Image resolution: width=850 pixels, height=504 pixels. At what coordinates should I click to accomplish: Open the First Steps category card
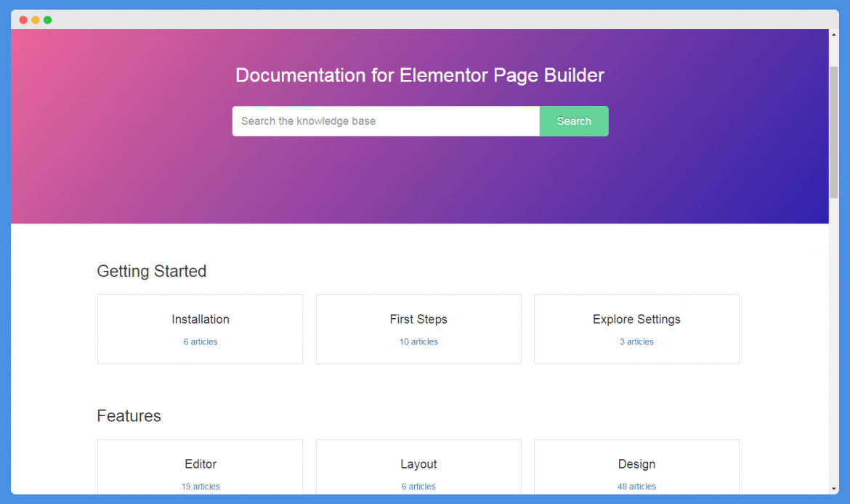[x=418, y=329]
